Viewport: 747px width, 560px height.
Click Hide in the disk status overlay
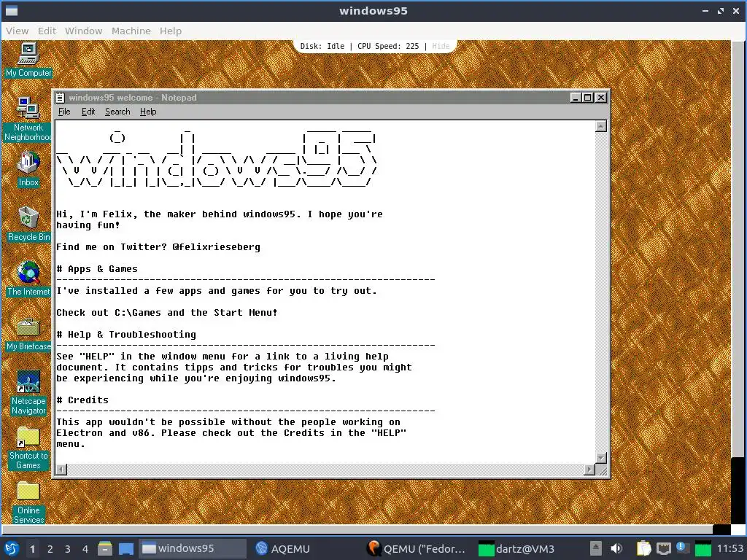441,46
